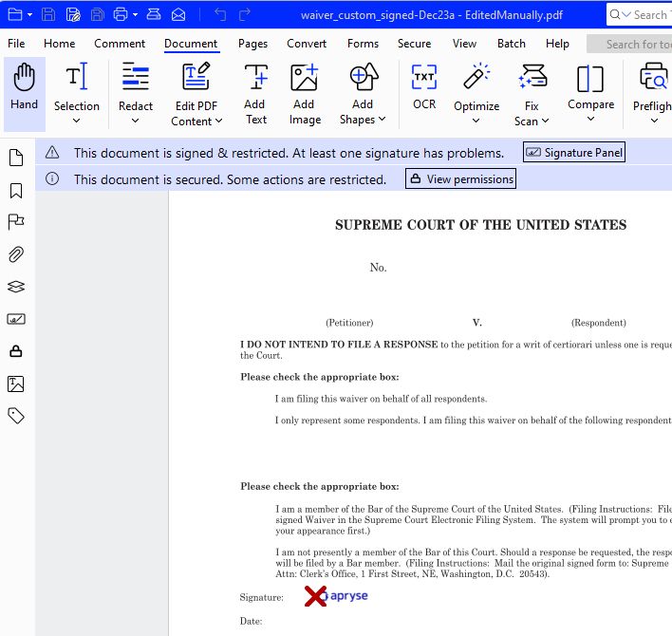Expand the Open file dropdown arrow

(29, 14)
